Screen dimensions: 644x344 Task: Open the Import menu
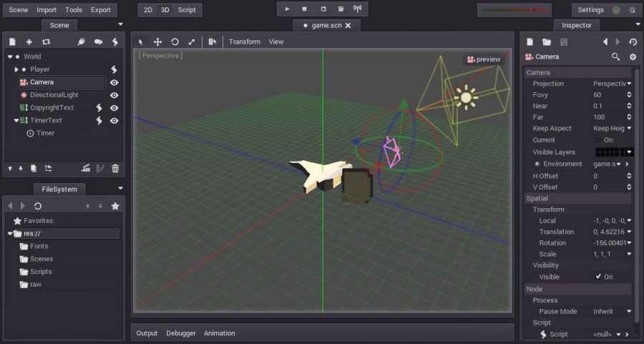[x=47, y=10]
